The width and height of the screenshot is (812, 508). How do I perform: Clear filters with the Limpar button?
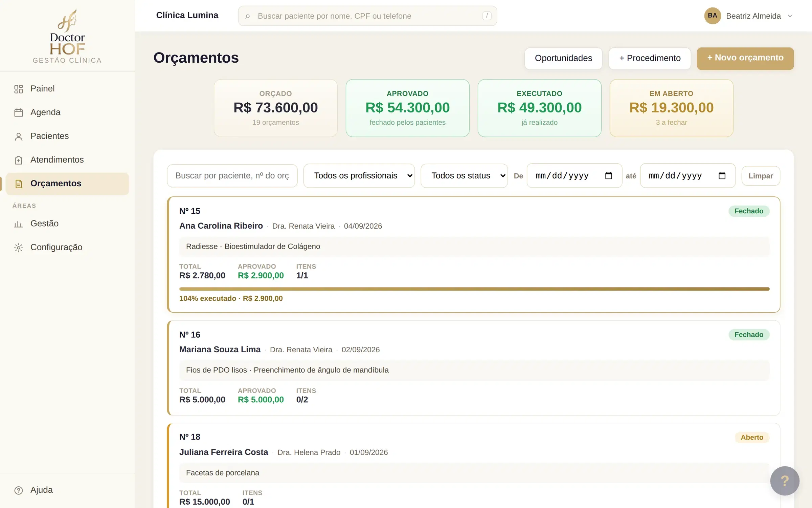click(x=761, y=176)
